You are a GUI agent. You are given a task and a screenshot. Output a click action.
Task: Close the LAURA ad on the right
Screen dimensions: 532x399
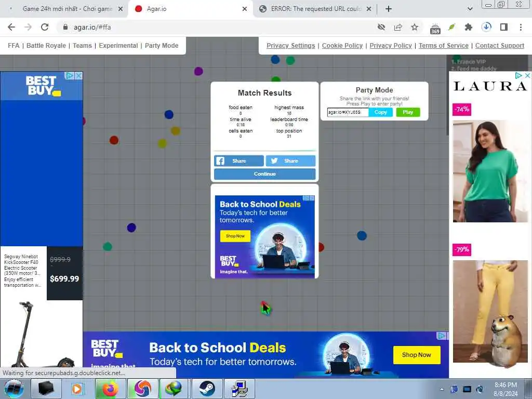tap(527, 76)
